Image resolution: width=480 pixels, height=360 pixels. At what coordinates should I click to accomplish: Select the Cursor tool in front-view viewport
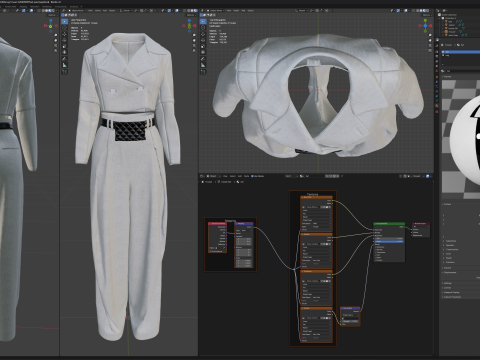click(64, 28)
